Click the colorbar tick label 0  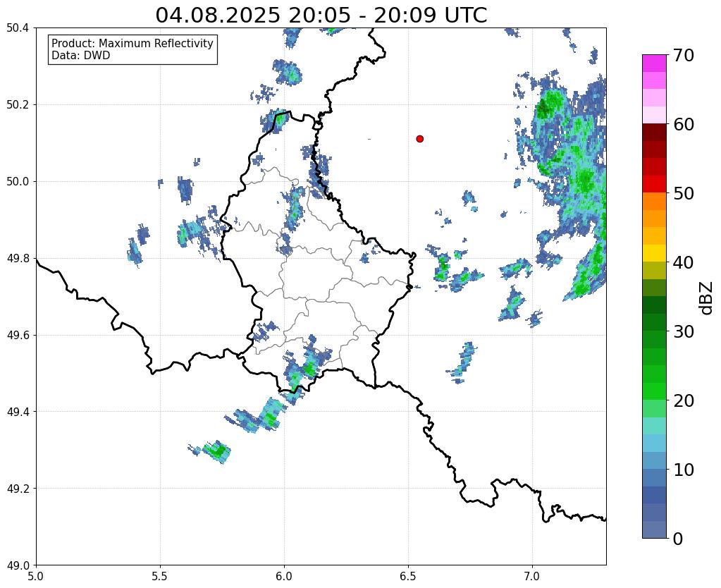pos(678,539)
